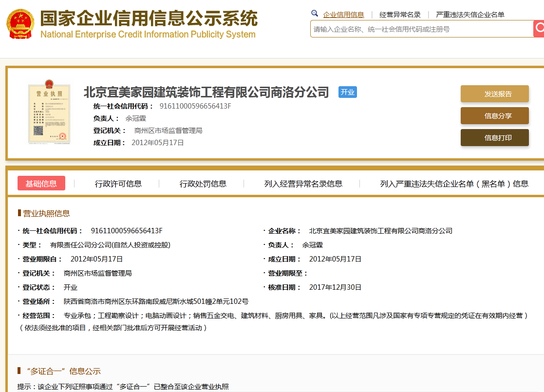Click the national emblem logo

pos(20,23)
